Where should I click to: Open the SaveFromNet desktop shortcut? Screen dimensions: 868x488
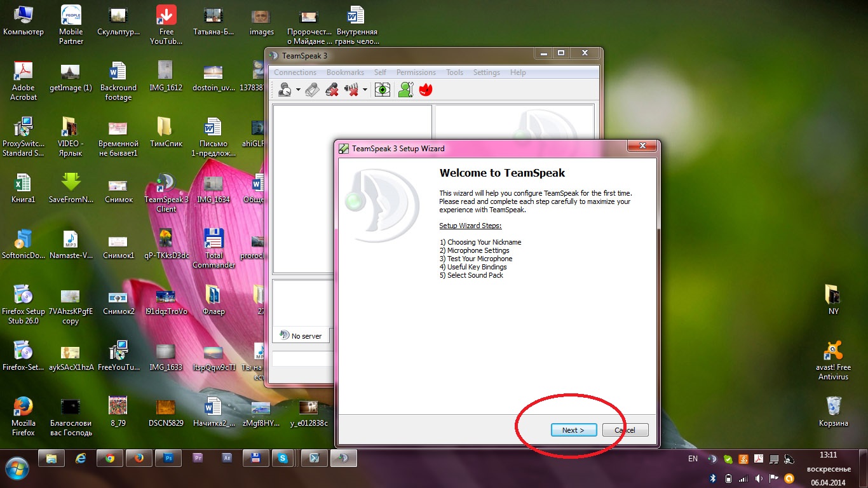pyautogui.click(x=71, y=187)
